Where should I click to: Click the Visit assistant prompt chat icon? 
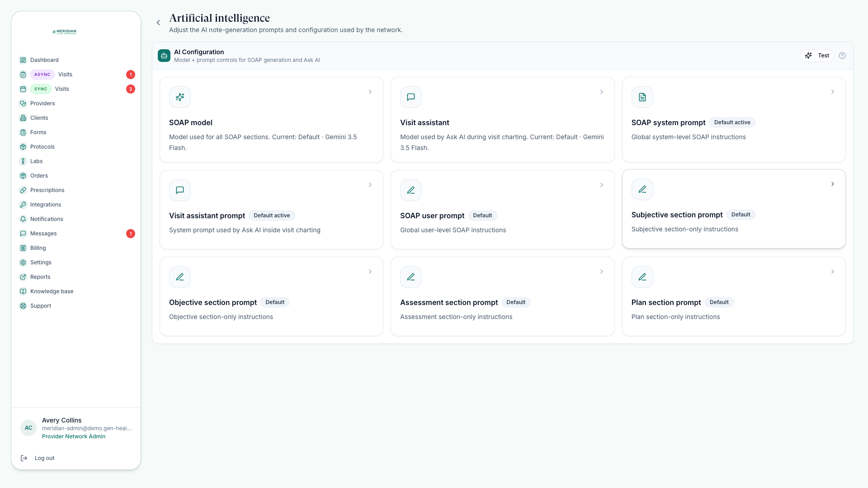180,190
